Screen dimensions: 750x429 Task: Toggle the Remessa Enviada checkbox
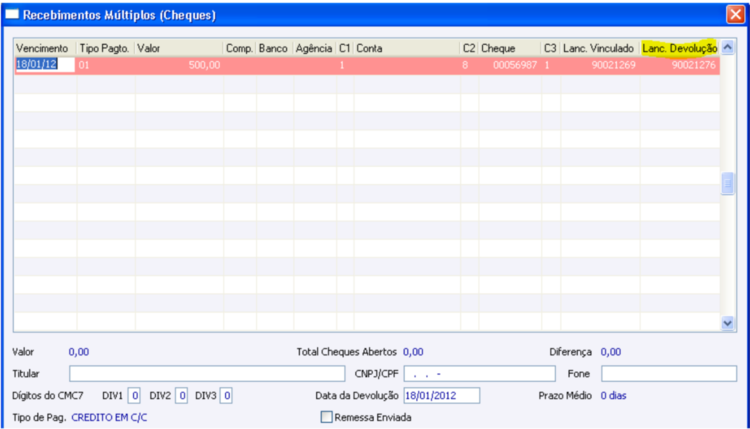tap(326, 417)
